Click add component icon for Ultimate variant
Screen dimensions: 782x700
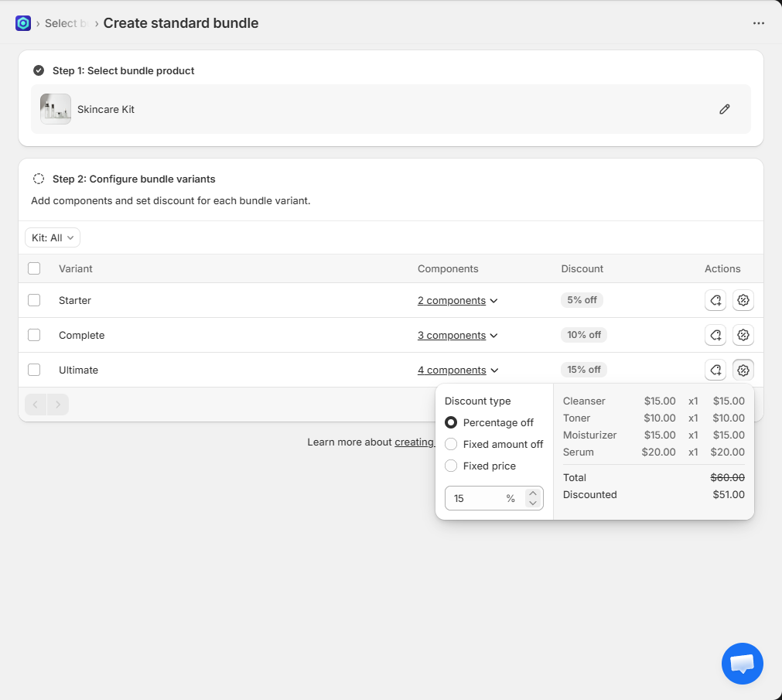[x=715, y=370]
